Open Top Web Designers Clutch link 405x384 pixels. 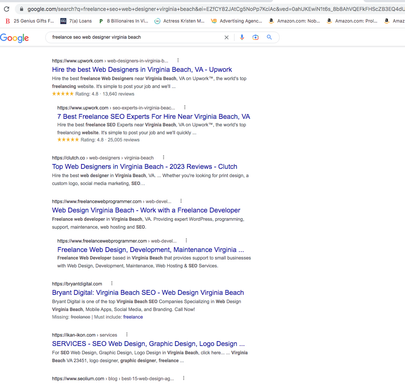pos(145,167)
